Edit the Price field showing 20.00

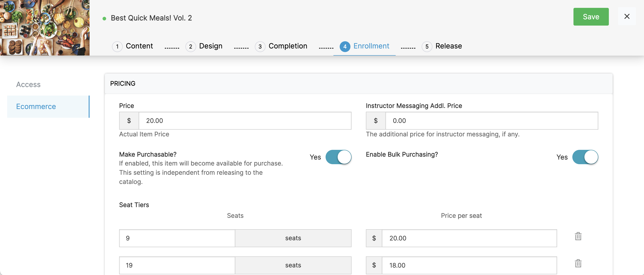pyautogui.click(x=245, y=121)
